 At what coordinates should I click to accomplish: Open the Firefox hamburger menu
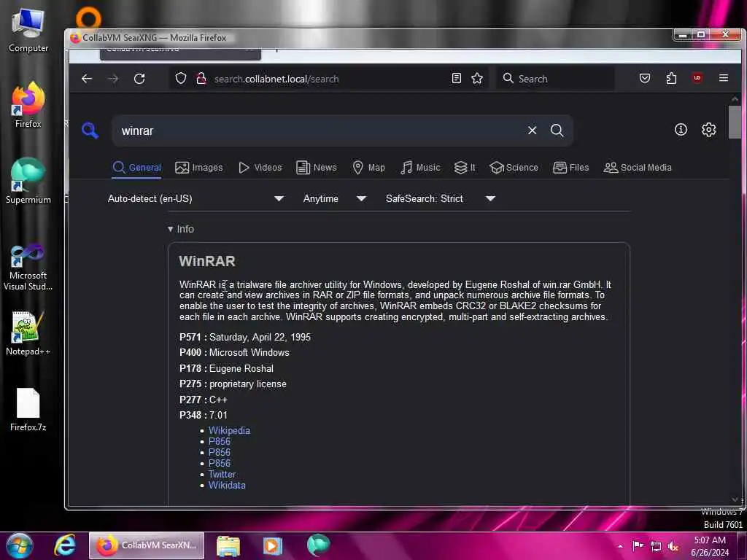tap(724, 77)
